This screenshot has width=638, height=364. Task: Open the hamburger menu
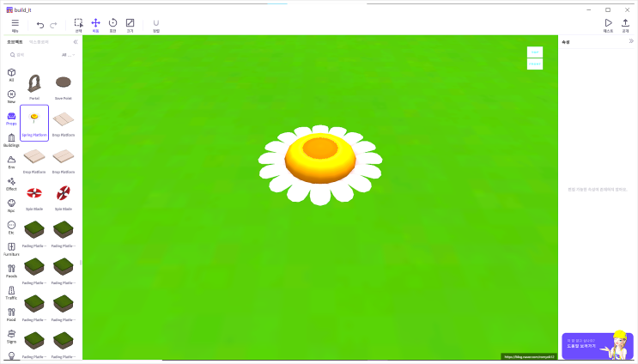pos(15,25)
